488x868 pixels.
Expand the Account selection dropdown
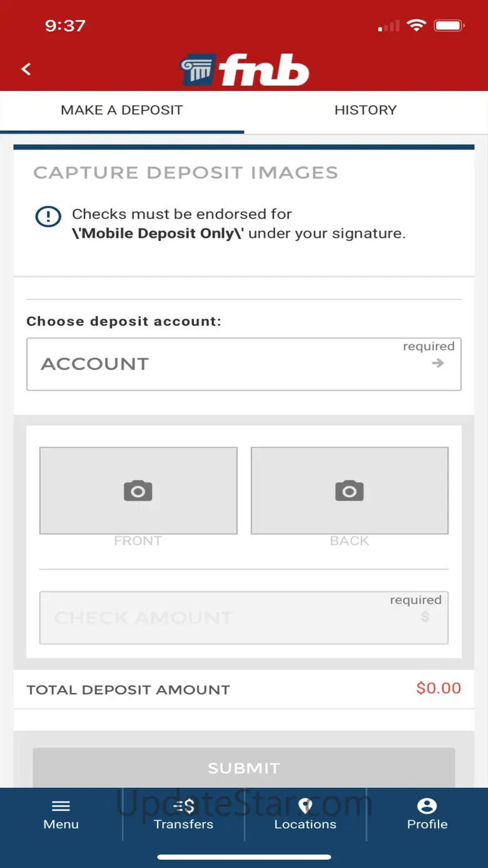click(243, 364)
